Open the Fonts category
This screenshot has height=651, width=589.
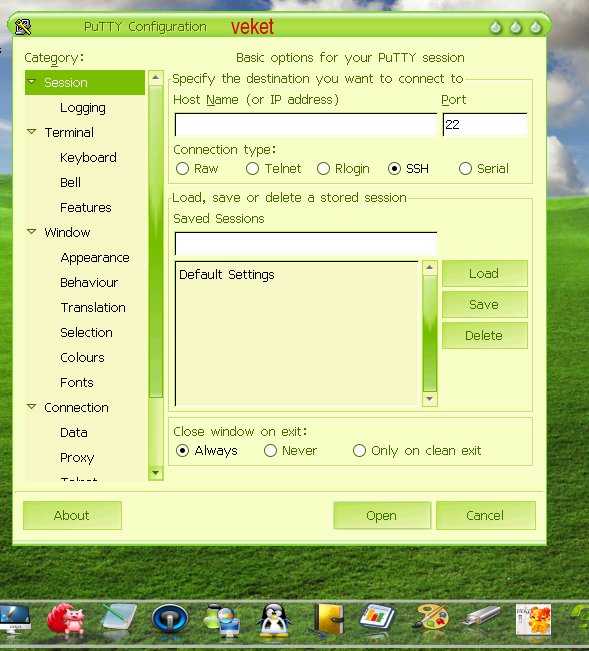coord(77,382)
